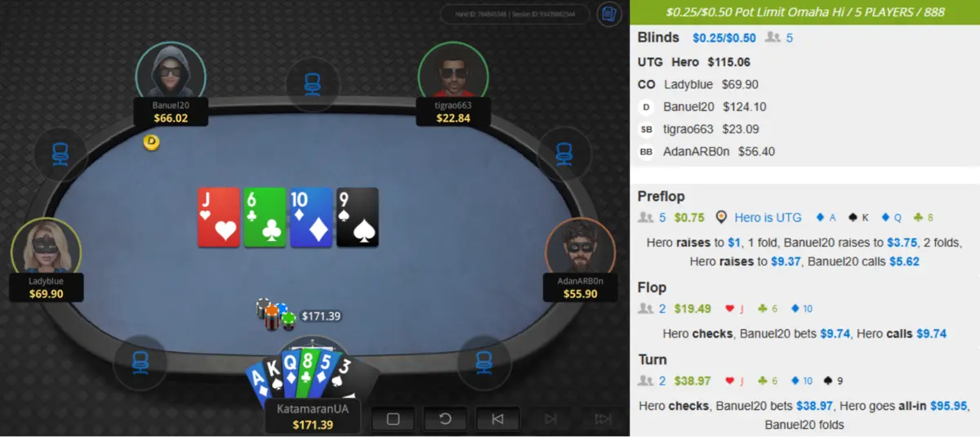Skip to the end of the hand
The image size is (980, 437).
603,419
